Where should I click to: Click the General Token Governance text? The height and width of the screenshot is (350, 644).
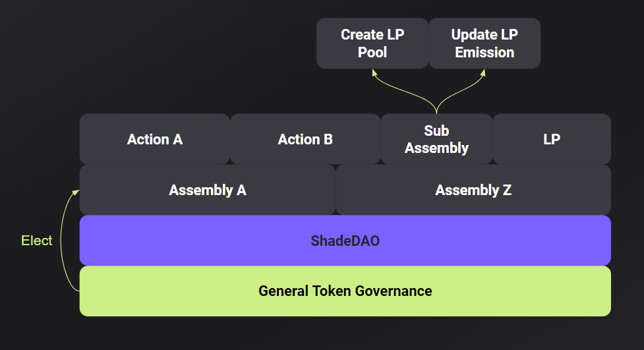coord(345,291)
